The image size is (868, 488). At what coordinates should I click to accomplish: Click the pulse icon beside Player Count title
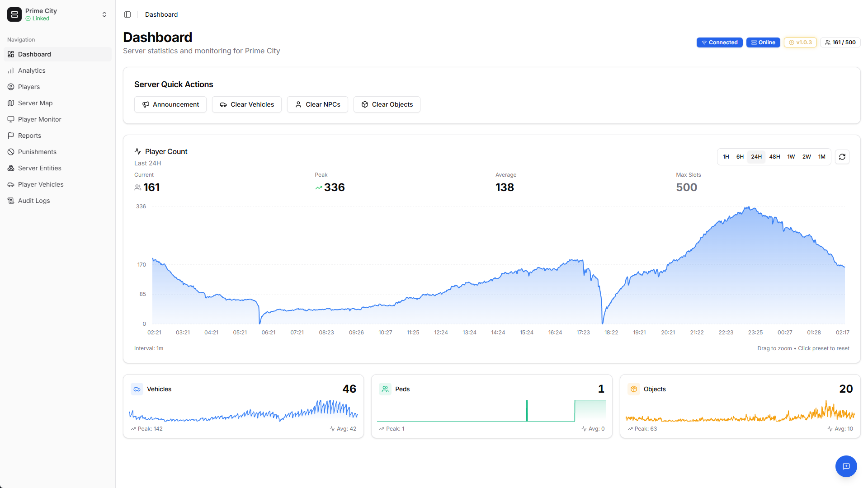pyautogui.click(x=138, y=151)
